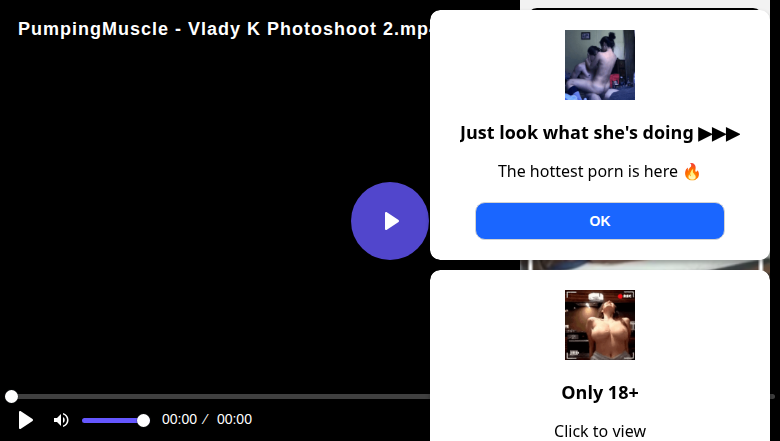Click the current time 00:00 readout
The width and height of the screenshot is (780, 441).
pyautogui.click(x=179, y=420)
